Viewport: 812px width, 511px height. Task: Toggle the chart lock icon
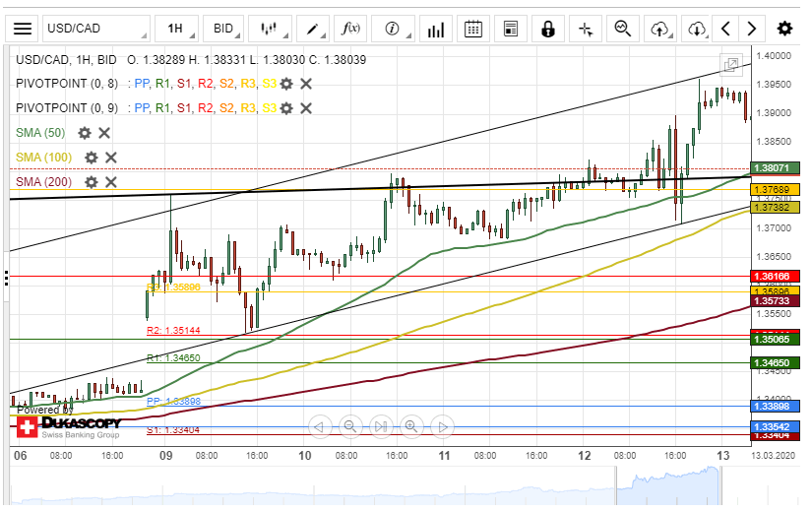548,29
